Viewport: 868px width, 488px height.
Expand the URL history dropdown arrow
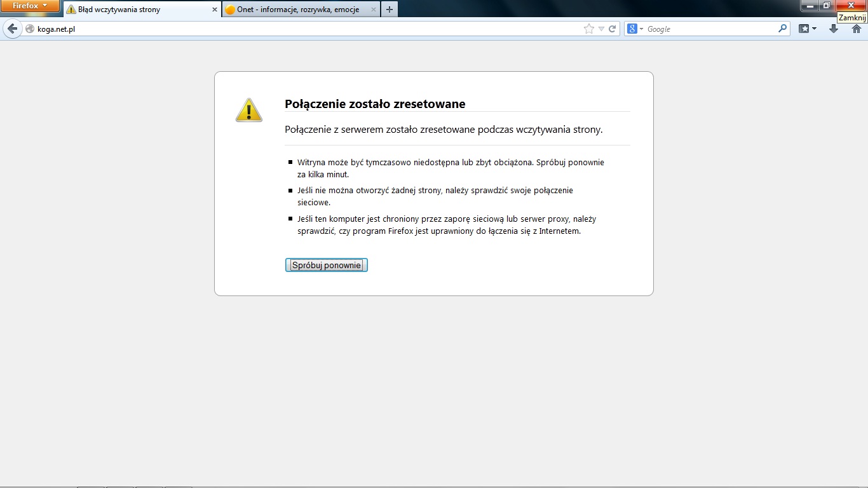pos(601,29)
